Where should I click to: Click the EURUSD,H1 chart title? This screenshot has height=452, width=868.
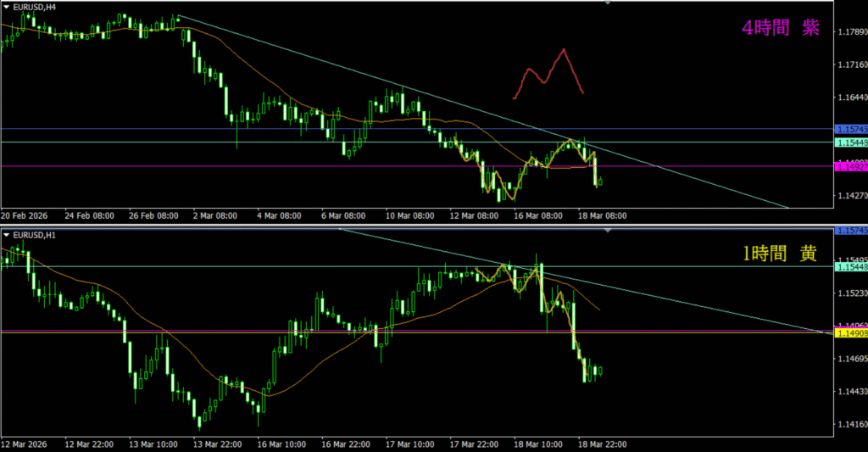pos(32,233)
